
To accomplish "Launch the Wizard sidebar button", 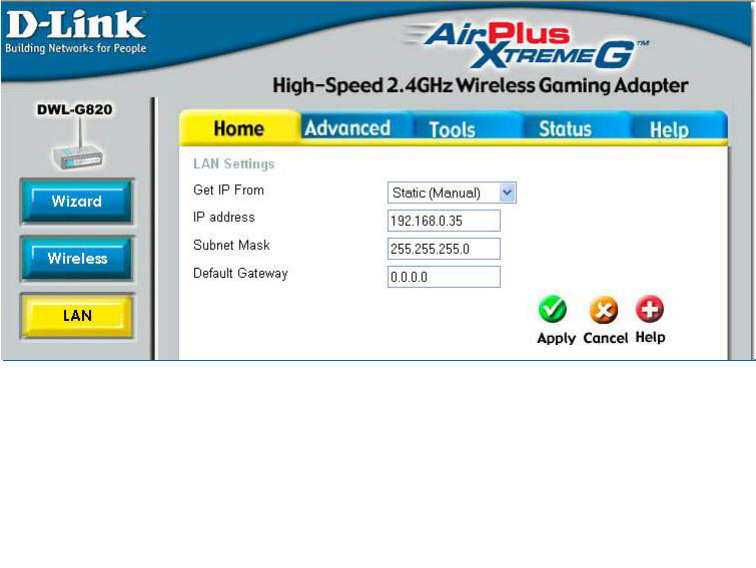I will pos(77,201).
